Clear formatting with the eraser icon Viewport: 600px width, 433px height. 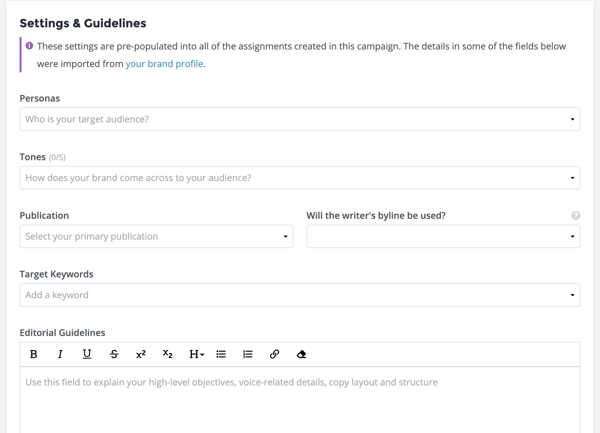(301, 354)
